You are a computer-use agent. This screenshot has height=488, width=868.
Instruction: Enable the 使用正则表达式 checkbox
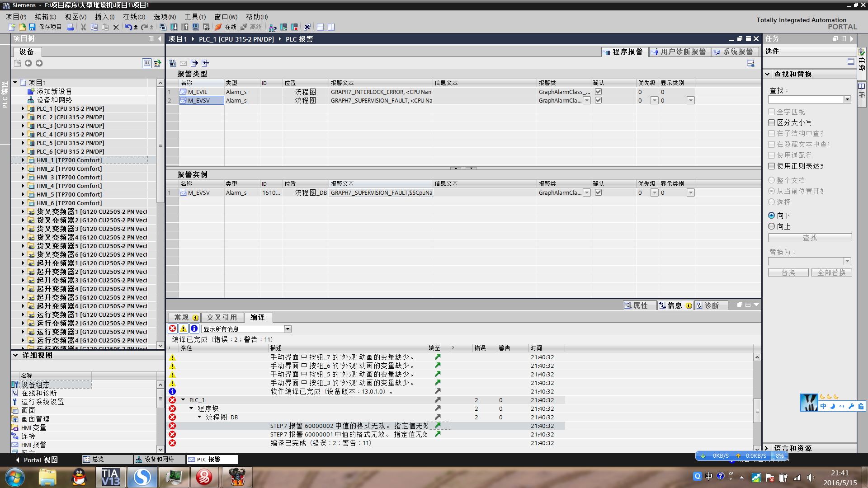[772, 166]
